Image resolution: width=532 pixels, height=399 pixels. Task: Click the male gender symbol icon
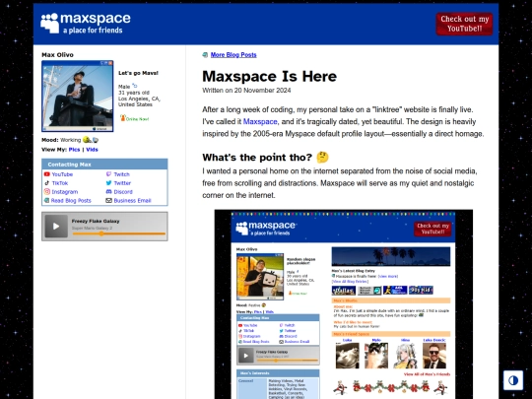(135, 86)
